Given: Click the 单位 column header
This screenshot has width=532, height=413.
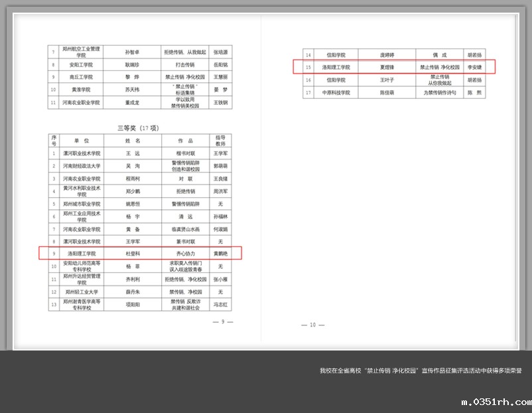Looking at the screenshot, I should [82, 141].
